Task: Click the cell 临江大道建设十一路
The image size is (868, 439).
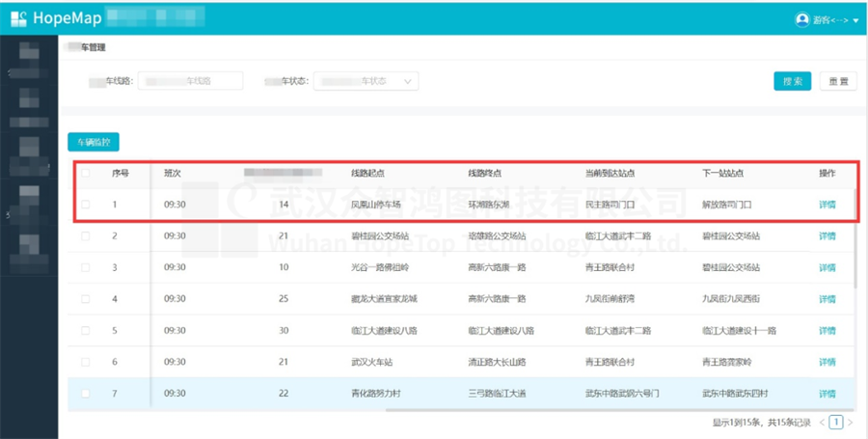Action: pyautogui.click(x=739, y=331)
